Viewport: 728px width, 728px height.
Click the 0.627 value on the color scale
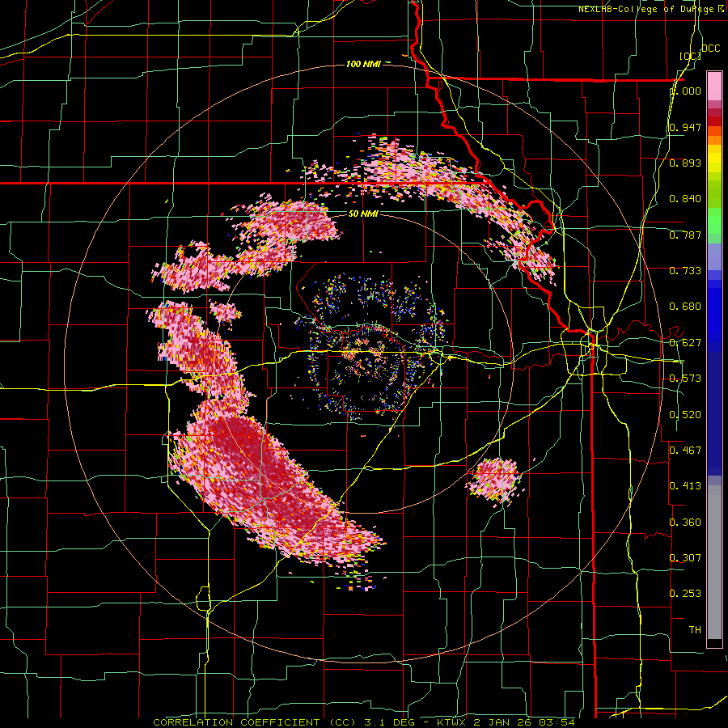coord(685,343)
